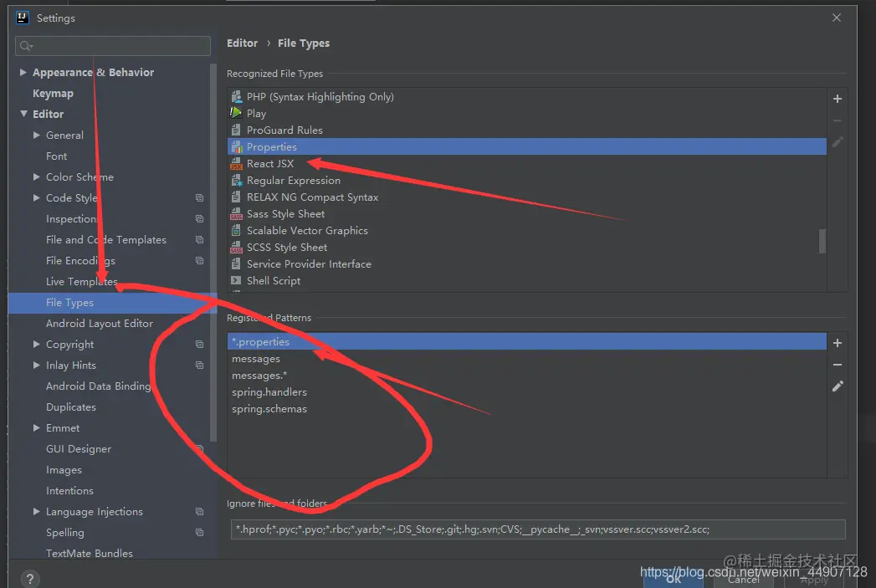Click the SCSS Style Sheet icon
Screen dimensions: 876x588
point(236,248)
